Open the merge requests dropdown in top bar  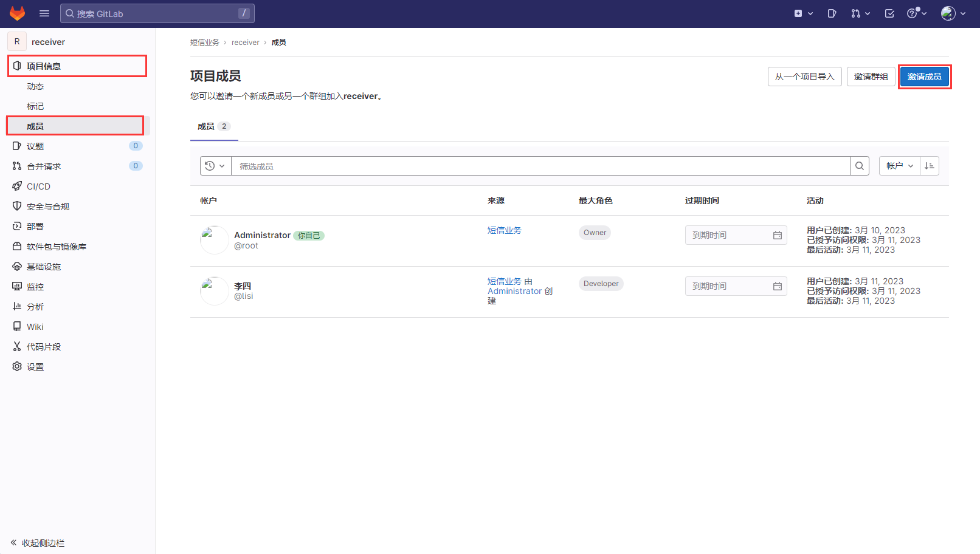(x=860, y=13)
